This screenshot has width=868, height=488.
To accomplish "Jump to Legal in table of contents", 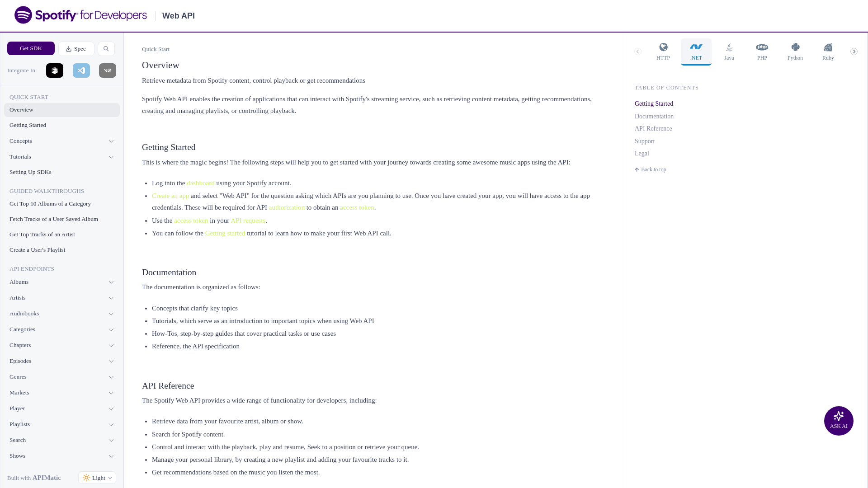I will 642,154.
